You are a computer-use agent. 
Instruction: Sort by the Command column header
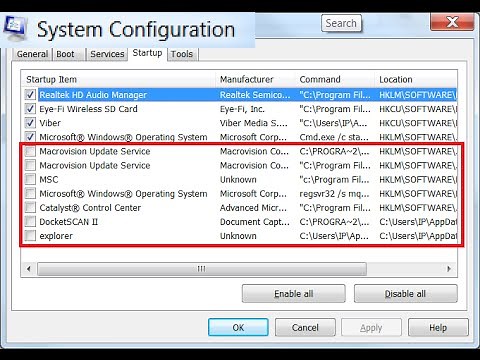point(335,79)
